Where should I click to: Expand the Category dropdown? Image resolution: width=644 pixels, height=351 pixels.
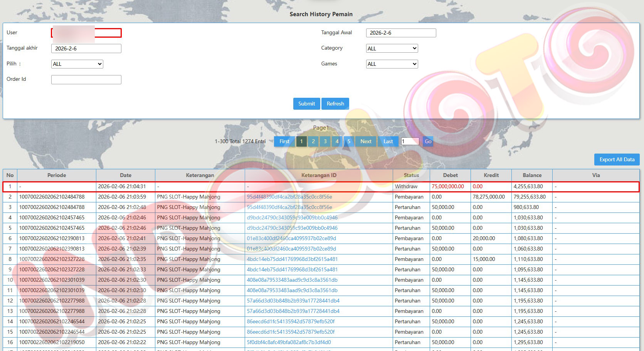coord(392,48)
